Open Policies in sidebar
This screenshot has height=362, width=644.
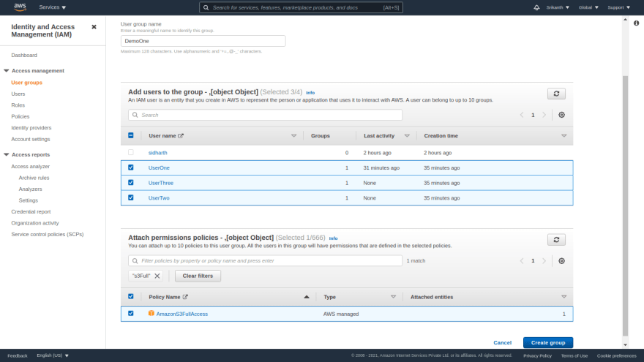click(20, 116)
